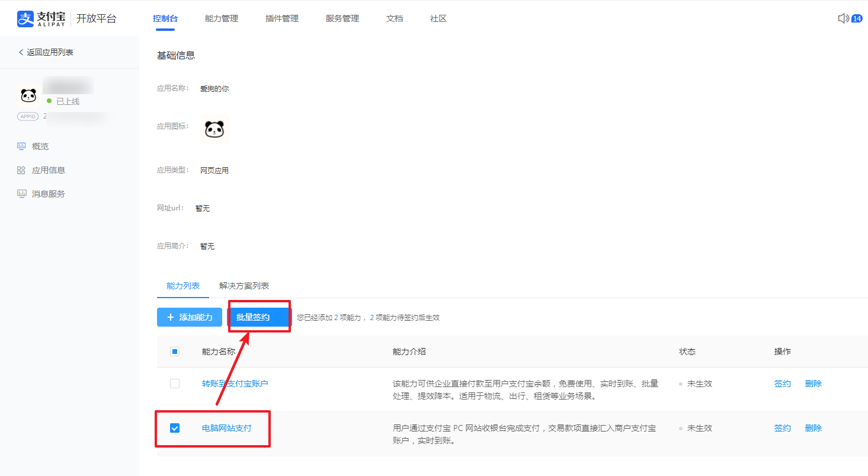The height and width of the screenshot is (476, 868).
Task: Click 返回应用列表 link
Action: pyautogui.click(x=50, y=52)
